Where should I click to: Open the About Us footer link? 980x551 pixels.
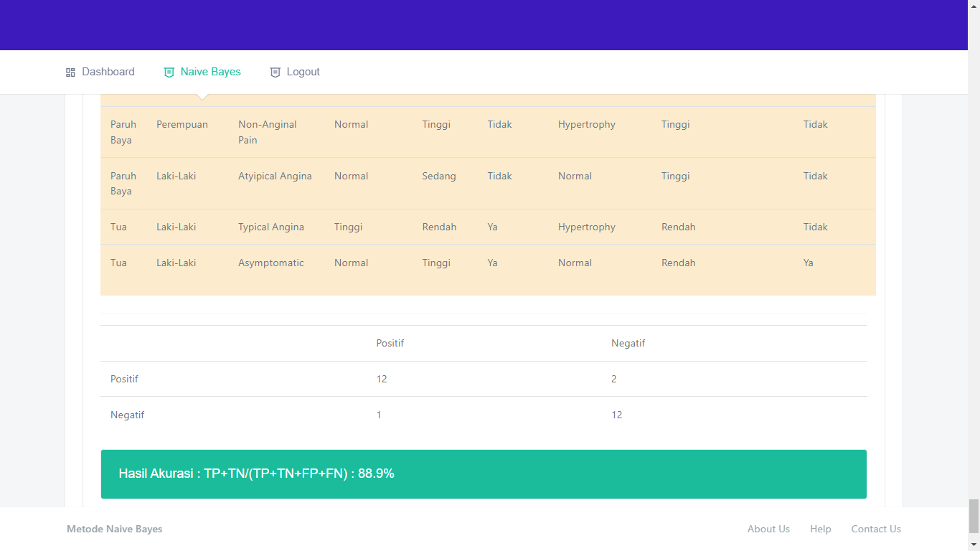coord(768,529)
